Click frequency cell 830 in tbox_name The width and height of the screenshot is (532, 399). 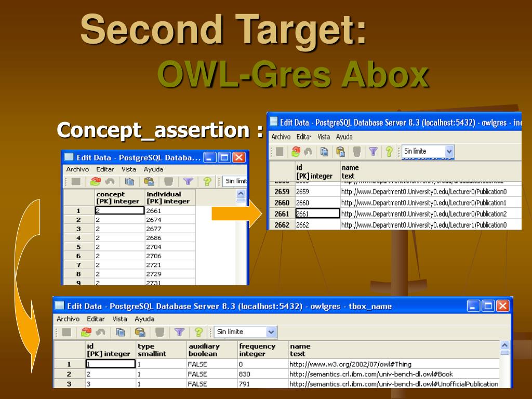tap(262, 374)
